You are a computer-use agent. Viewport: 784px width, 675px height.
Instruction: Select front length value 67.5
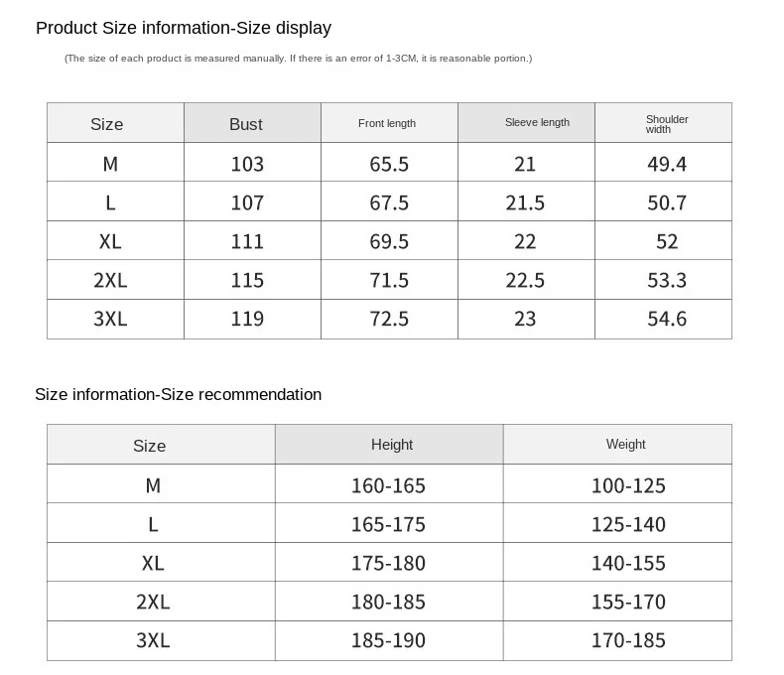389,202
